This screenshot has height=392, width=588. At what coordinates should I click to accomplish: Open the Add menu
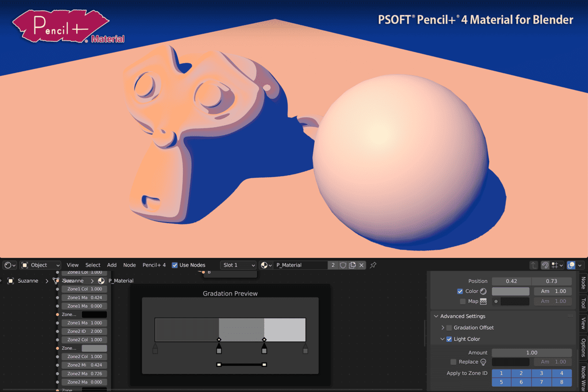pos(112,265)
